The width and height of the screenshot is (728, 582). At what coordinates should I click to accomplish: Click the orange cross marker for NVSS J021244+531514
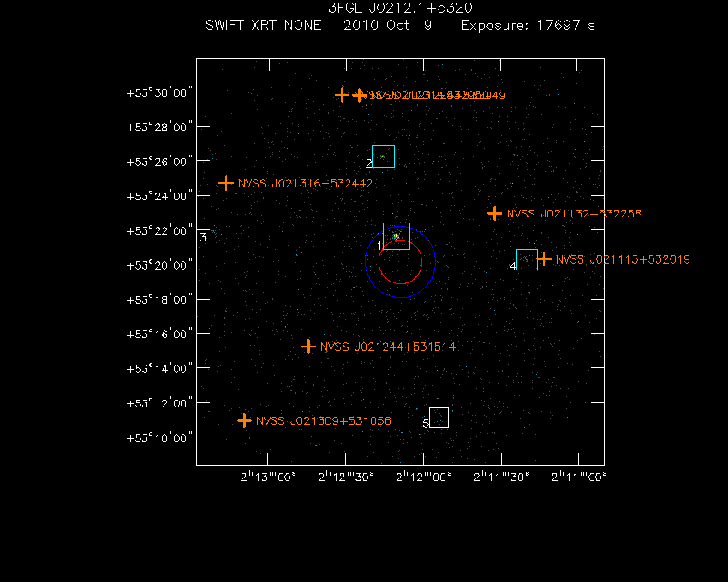308,347
